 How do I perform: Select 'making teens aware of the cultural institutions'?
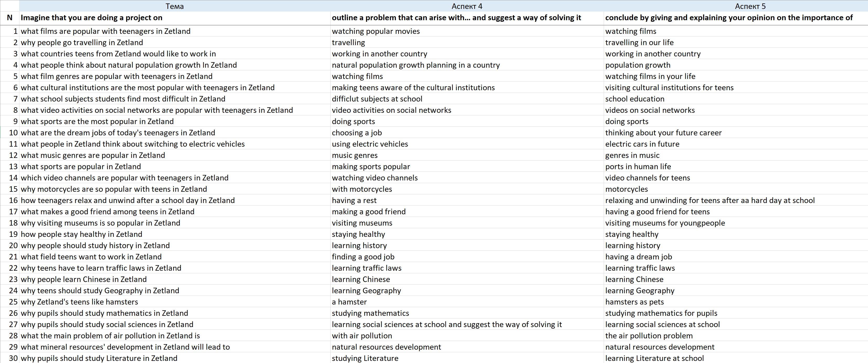467,88
